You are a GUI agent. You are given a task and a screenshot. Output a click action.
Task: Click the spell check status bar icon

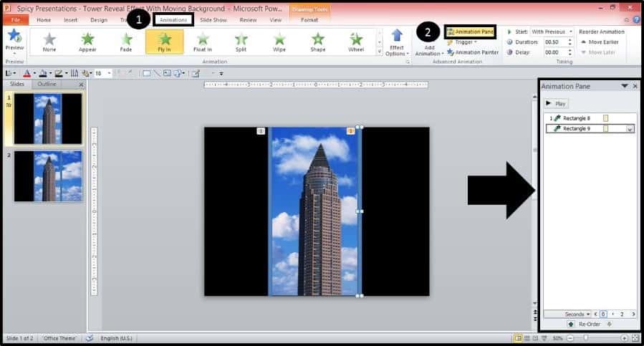click(x=89, y=338)
